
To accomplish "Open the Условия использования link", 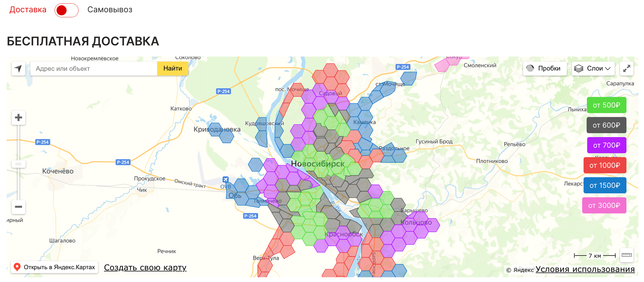I will 585,269.
